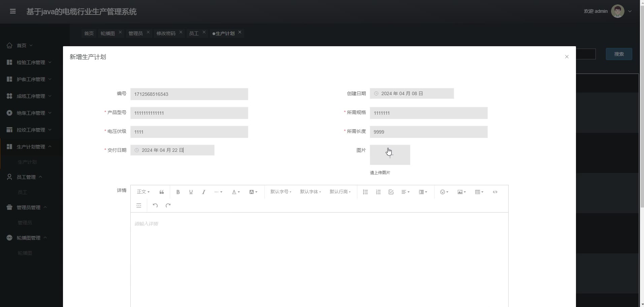The height and width of the screenshot is (307, 644).
Task: Toggle the hamburger sidebar menu icon
Action: tap(13, 11)
